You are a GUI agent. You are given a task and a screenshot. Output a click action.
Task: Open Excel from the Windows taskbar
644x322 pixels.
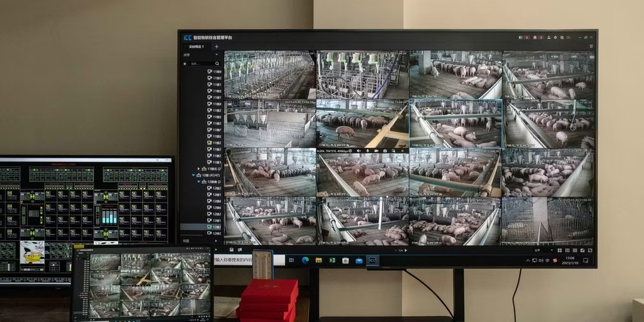click(333, 261)
